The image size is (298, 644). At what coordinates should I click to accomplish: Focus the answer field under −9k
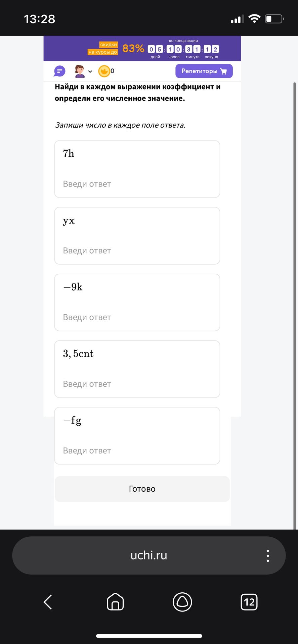point(137,317)
